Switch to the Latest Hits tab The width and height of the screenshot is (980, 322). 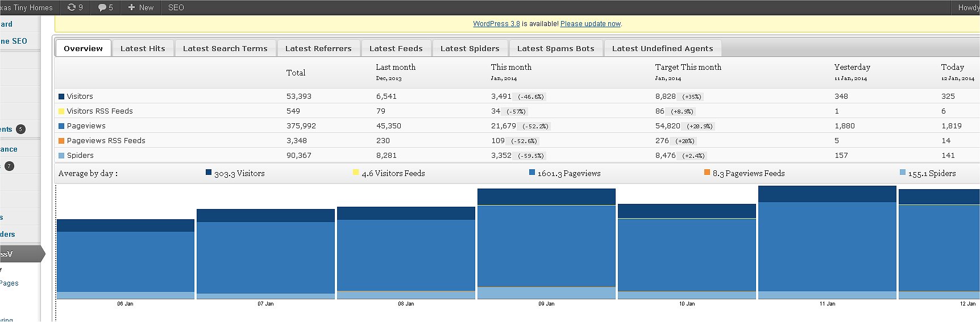(x=143, y=48)
